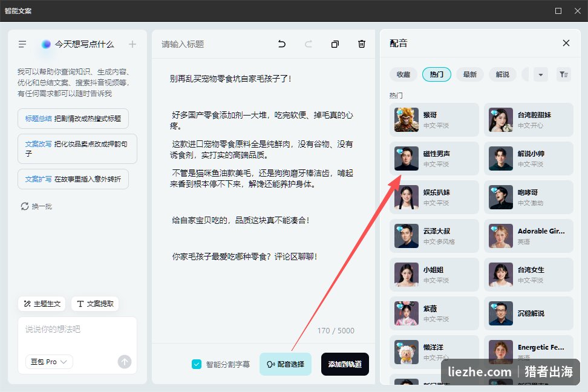The width and height of the screenshot is (588, 392).
Task: Undo the last text edit
Action: point(282,44)
